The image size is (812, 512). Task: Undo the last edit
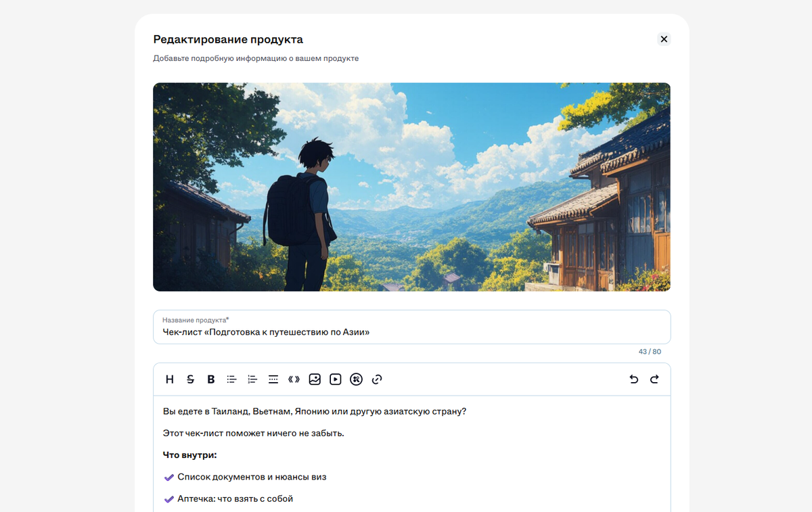click(x=633, y=379)
